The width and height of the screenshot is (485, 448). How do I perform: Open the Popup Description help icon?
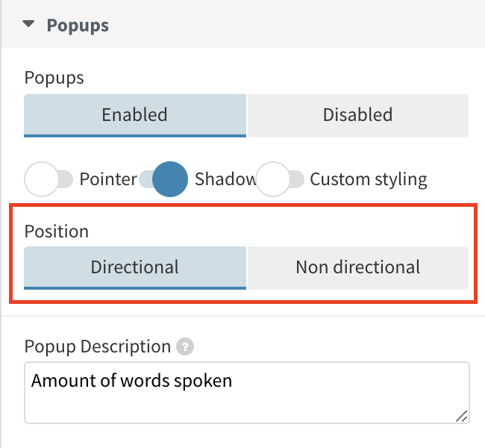pos(186,346)
